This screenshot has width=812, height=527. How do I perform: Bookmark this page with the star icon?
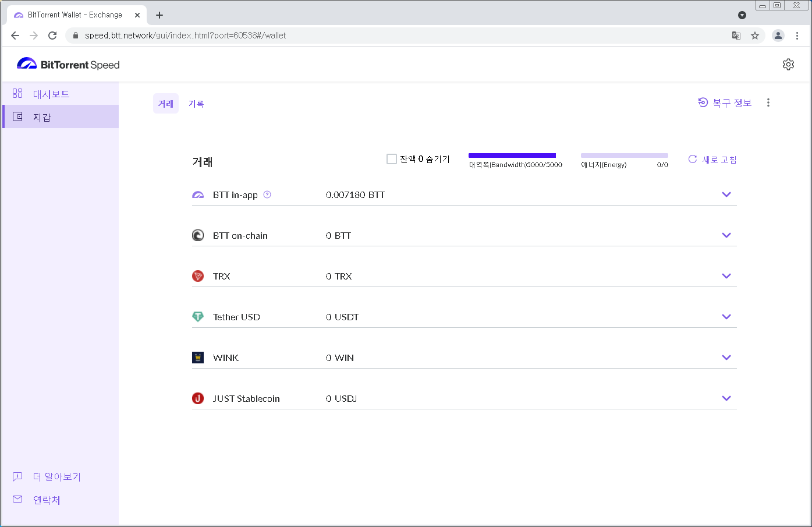point(755,36)
